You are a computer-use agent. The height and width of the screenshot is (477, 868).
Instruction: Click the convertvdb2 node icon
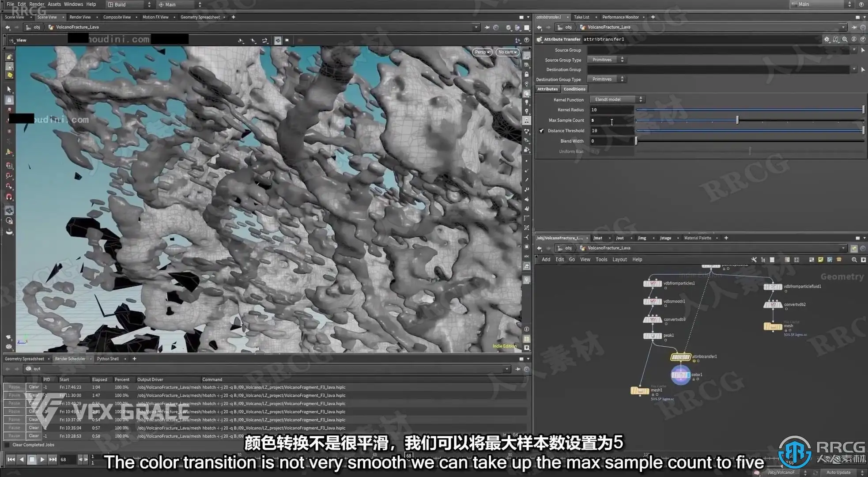pos(773,305)
